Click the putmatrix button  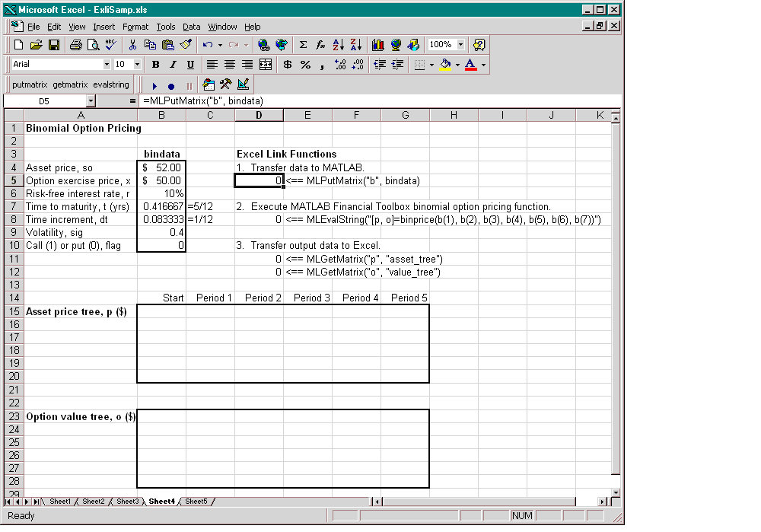coord(30,85)
